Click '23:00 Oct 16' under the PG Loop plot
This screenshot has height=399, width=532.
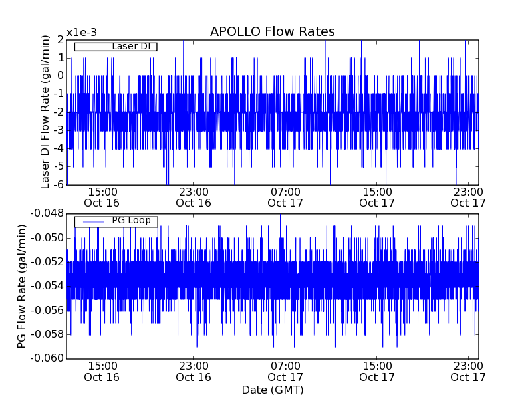click(x=194, y=372)
